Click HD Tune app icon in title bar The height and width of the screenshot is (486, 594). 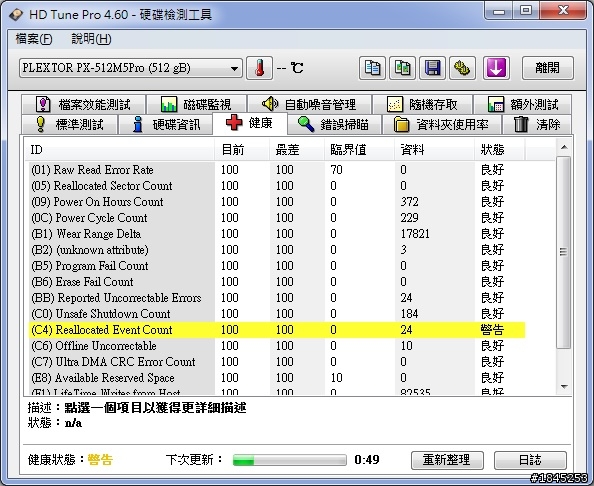click(x=16, y=14)
